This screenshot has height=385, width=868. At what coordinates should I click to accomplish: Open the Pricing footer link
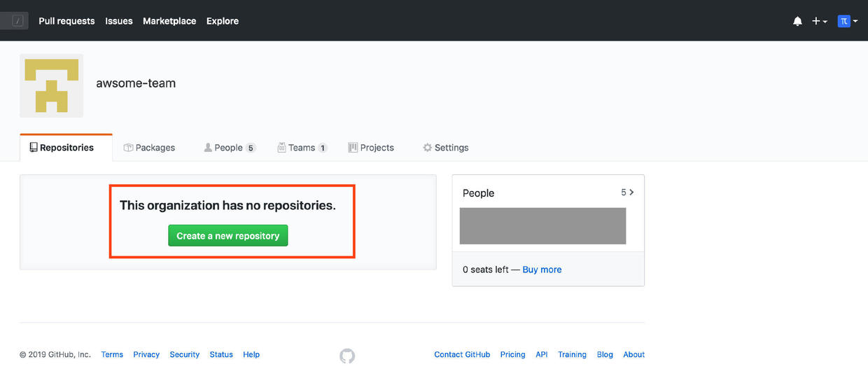tap(512, 355)
